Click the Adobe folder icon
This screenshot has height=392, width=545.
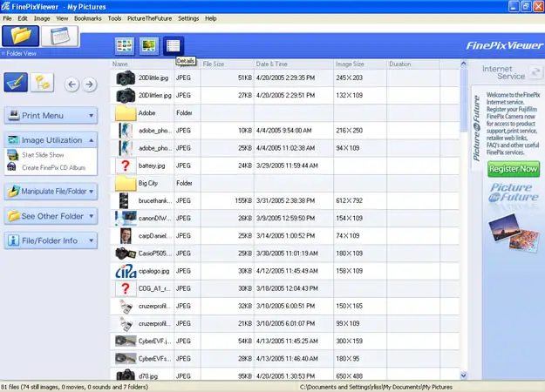coord(126,113)
